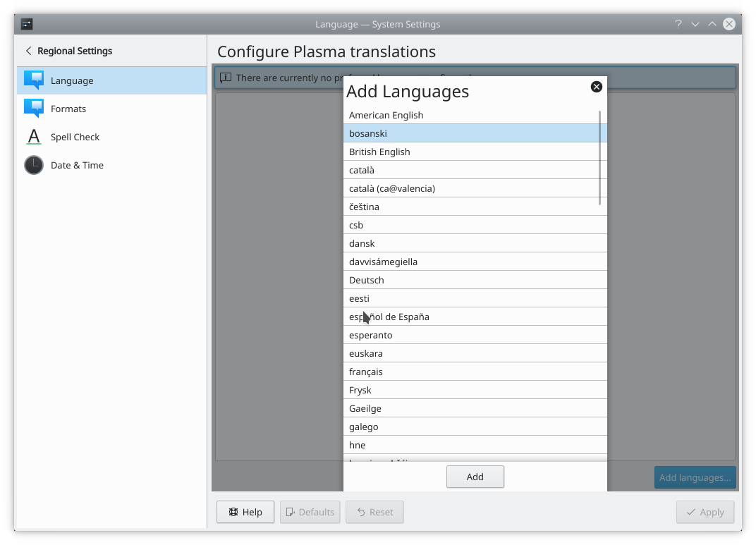Minimize the System Settings window

click(695, 24)
